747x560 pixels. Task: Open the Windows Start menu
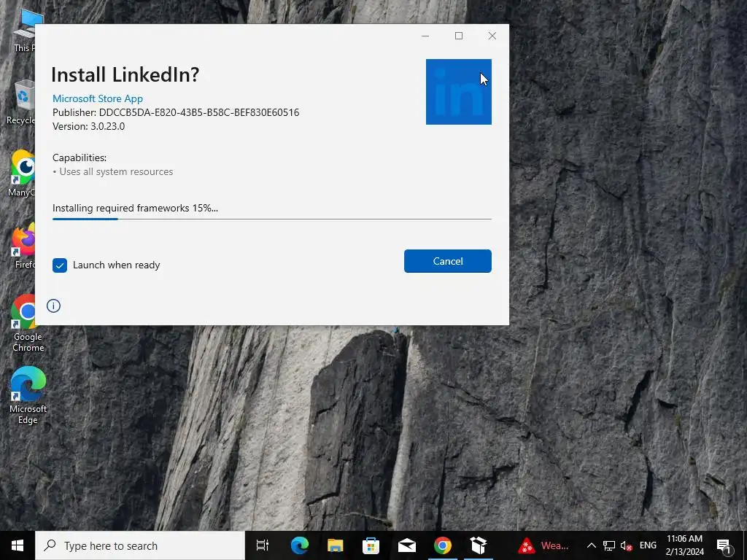point(18,545)
